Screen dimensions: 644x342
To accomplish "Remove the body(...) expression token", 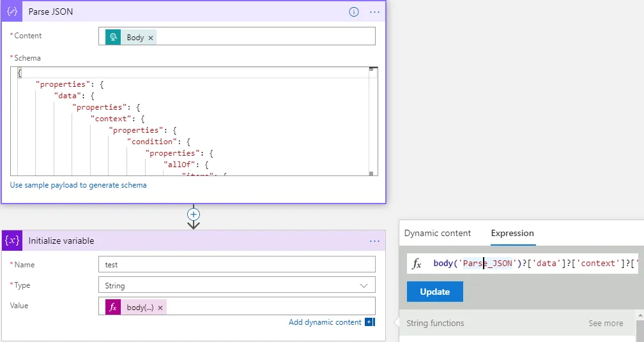I will tap(160, 308).
